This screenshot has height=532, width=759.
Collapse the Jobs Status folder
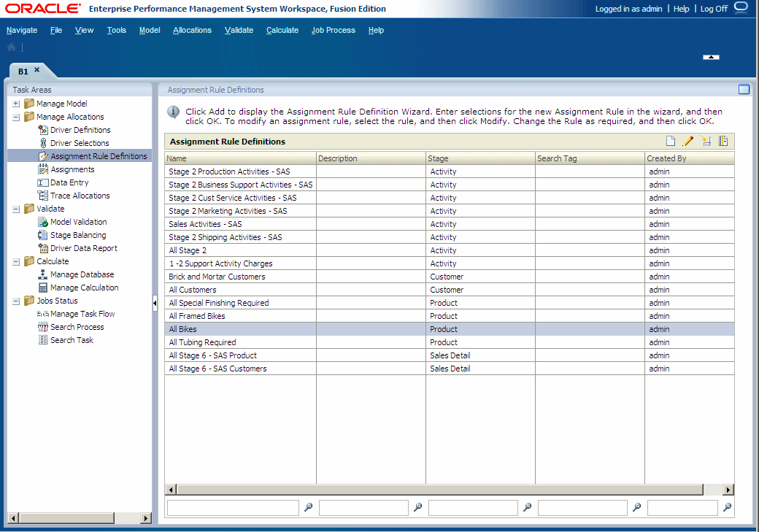16,301
